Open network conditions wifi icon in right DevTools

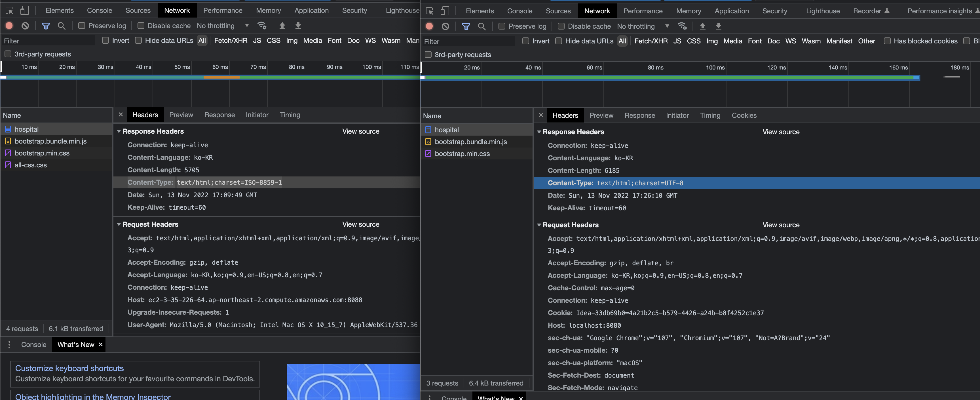click(683, 26)
